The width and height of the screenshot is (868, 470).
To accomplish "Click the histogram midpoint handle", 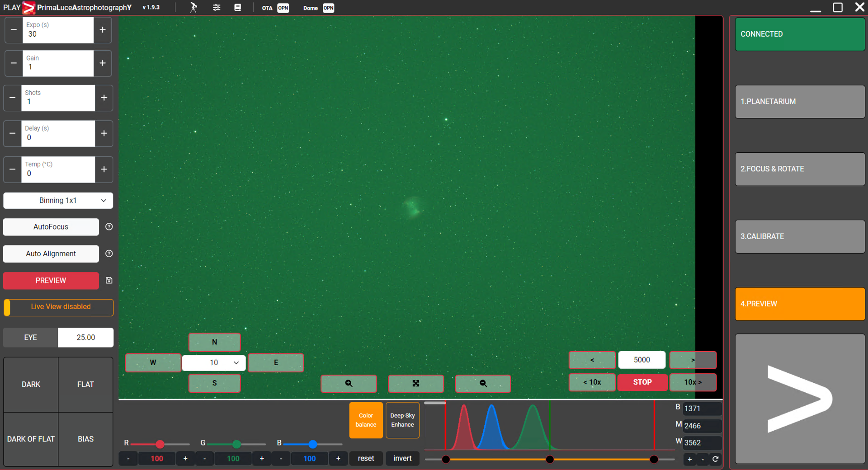I will click(x=550, y=460).
